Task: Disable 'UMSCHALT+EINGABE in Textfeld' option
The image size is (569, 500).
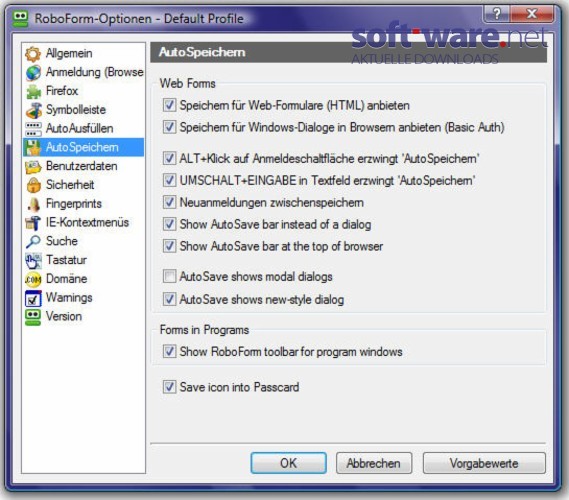Action: pyautogui.click(x=169, y=180)
